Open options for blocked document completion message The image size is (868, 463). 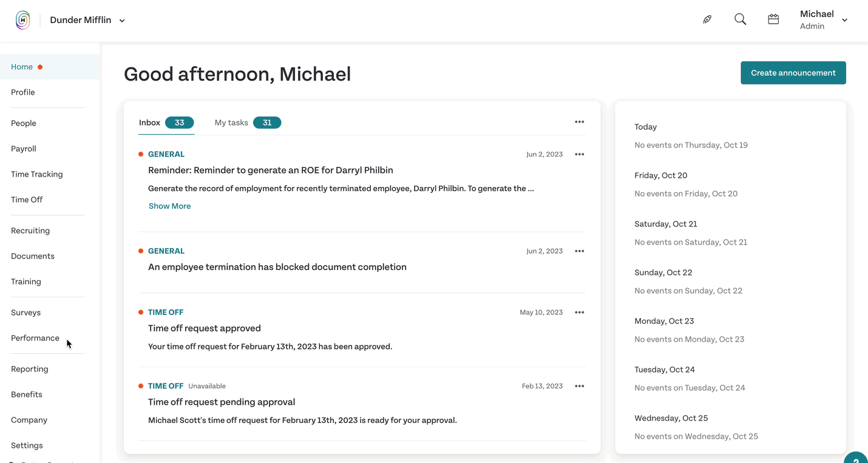(x=580, y=251)
